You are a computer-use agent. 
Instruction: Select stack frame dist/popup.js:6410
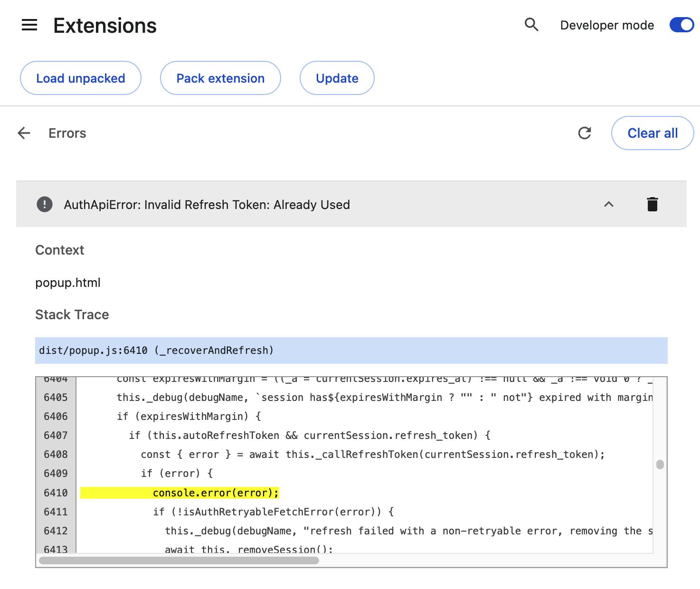point(351,351)
